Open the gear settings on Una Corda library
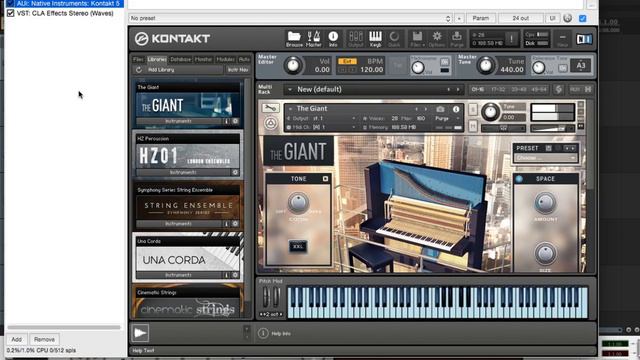Viewport: 640px width, 360px height. coord(235,275)
